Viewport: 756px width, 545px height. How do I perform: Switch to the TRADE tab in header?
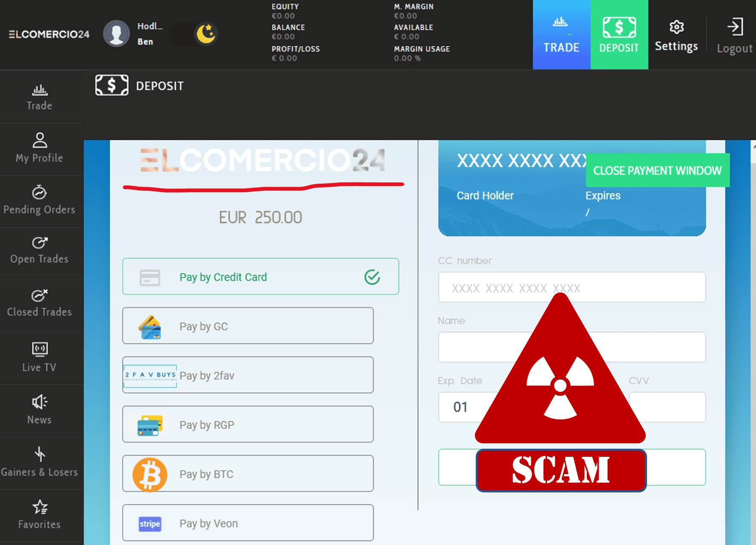pyautogui.click(x=561, y=34)
